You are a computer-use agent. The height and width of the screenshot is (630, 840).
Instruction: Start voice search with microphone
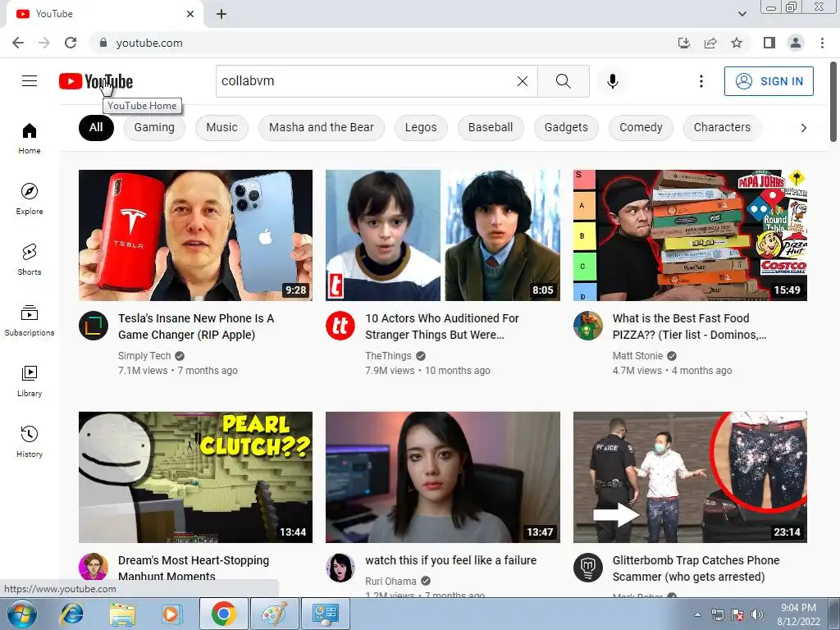[x=612, y=81]
